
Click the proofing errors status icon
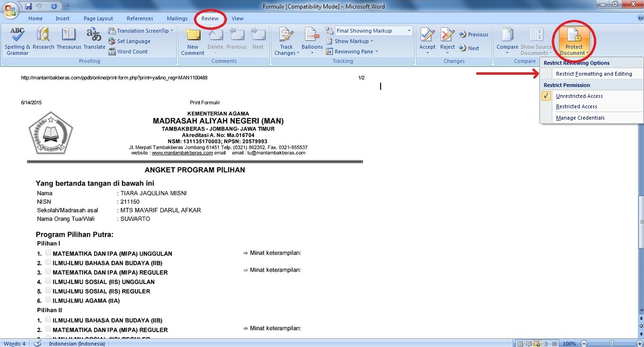point(37,343)
